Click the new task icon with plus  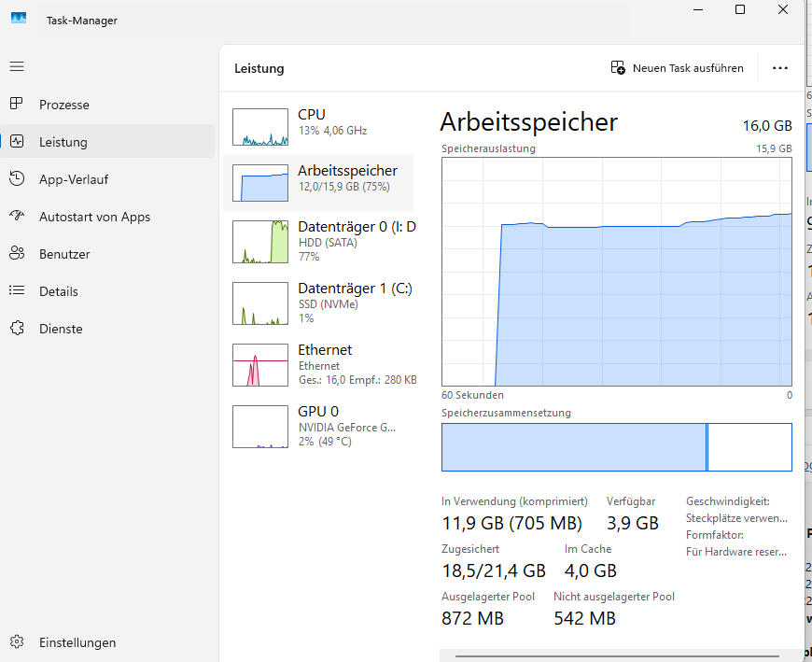coord(618,68)
